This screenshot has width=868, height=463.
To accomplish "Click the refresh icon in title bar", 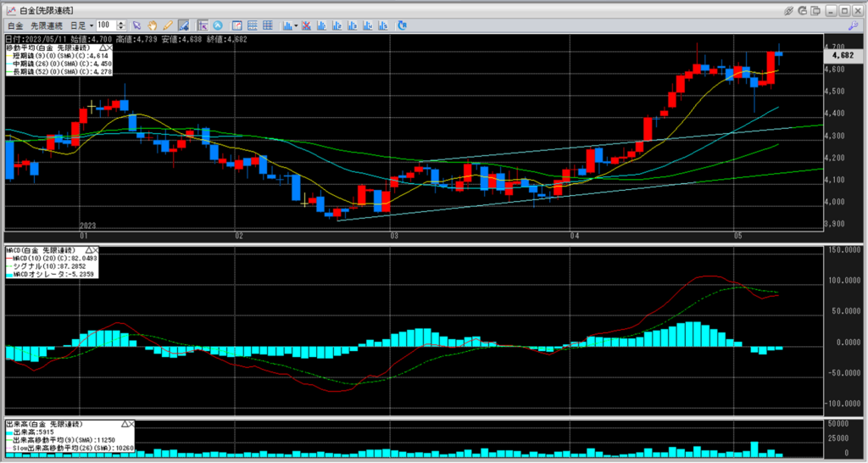I will point(802,10).
